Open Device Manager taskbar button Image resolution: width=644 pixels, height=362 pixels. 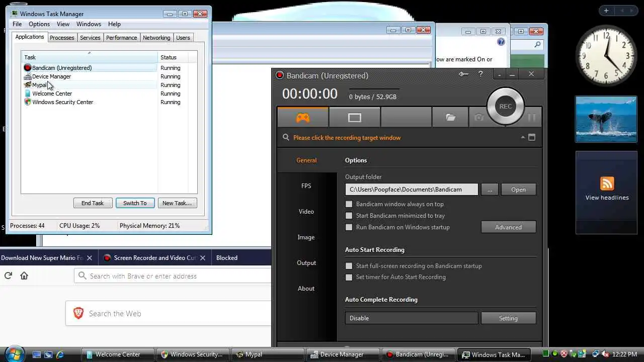point(343,354)
